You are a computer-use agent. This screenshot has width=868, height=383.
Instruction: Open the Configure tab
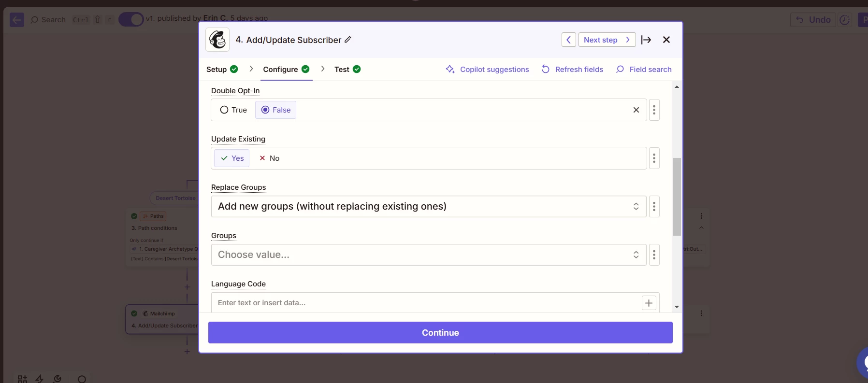click(x=286, y=69)
